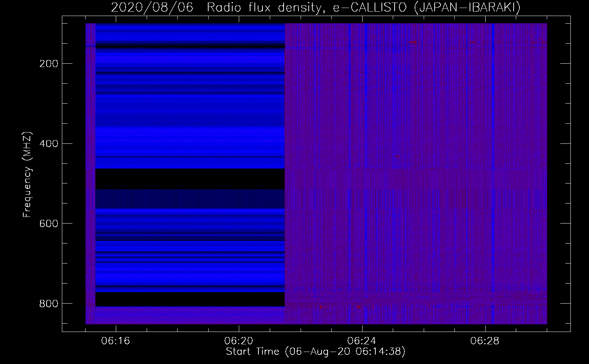The image size is (589, 364).
Task: Click the 400 frequency tick label
Action: click(48, 143)
